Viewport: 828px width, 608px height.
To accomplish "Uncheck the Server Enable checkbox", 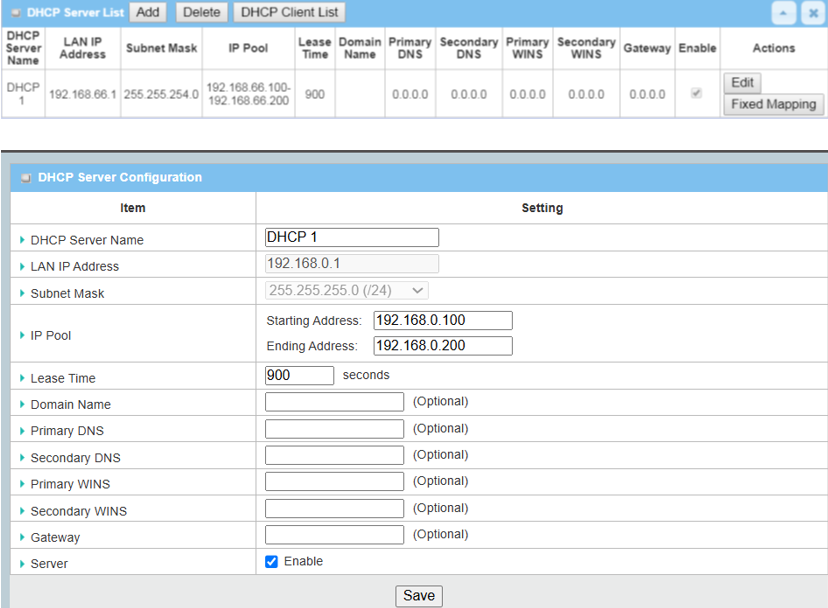I will [x=272, y=562].
